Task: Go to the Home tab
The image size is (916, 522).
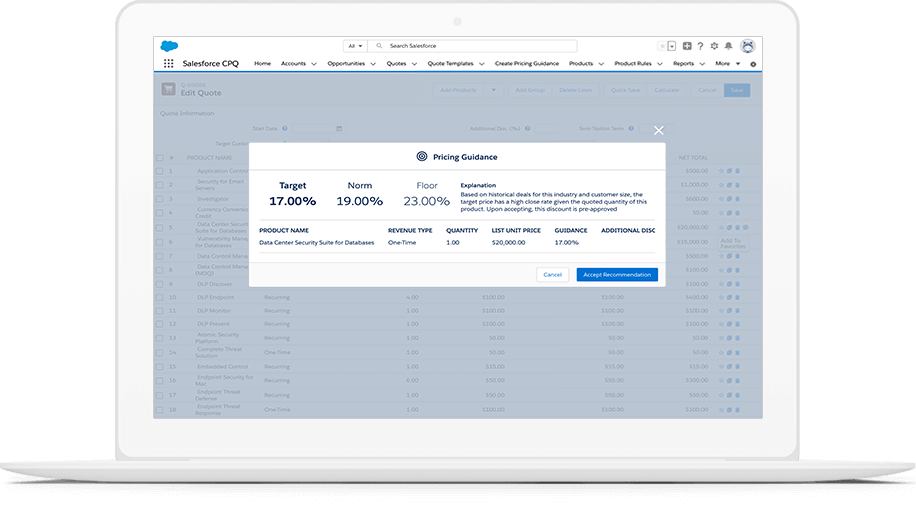Action: (x=262, y=64)
